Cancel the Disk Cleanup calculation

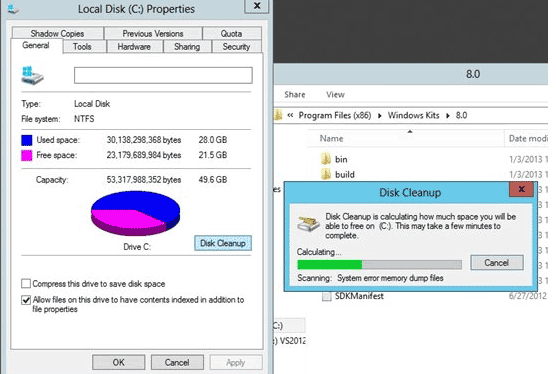496,262
